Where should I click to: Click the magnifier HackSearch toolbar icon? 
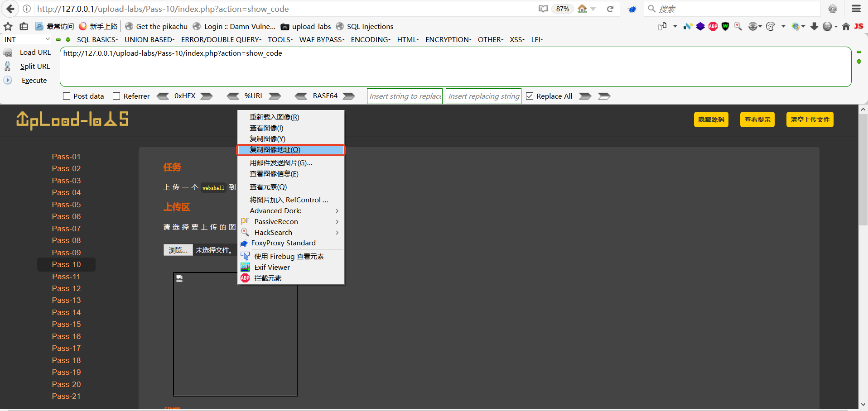[x=738, y=26]
